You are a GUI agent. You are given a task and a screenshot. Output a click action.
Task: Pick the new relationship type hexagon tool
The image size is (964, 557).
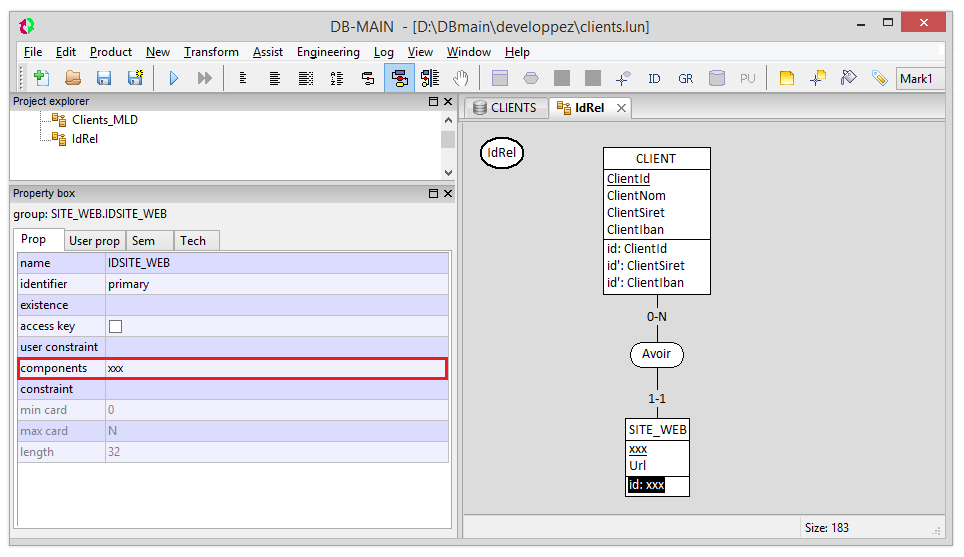pos(531,78)
